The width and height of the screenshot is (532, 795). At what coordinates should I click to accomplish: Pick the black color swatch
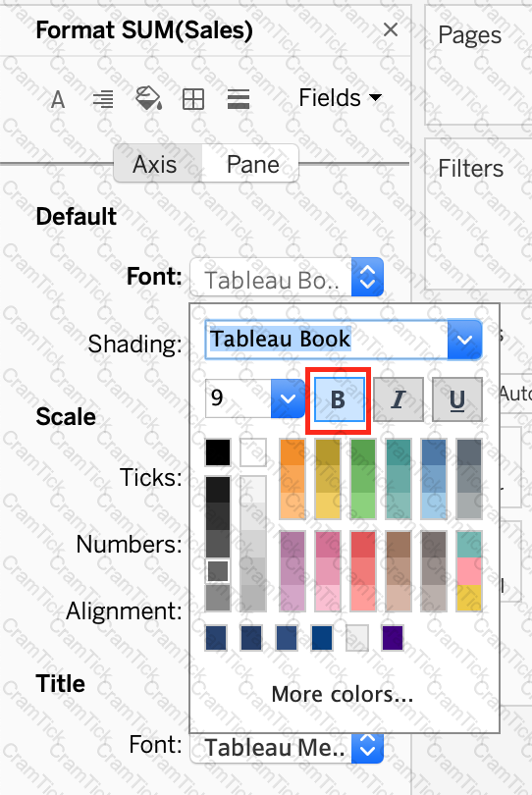[218, 452]
